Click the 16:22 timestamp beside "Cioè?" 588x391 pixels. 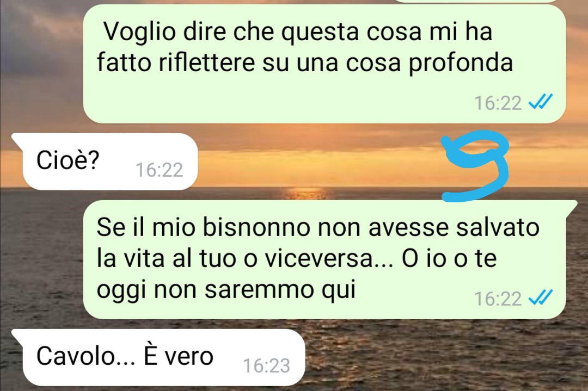point(159,170)
